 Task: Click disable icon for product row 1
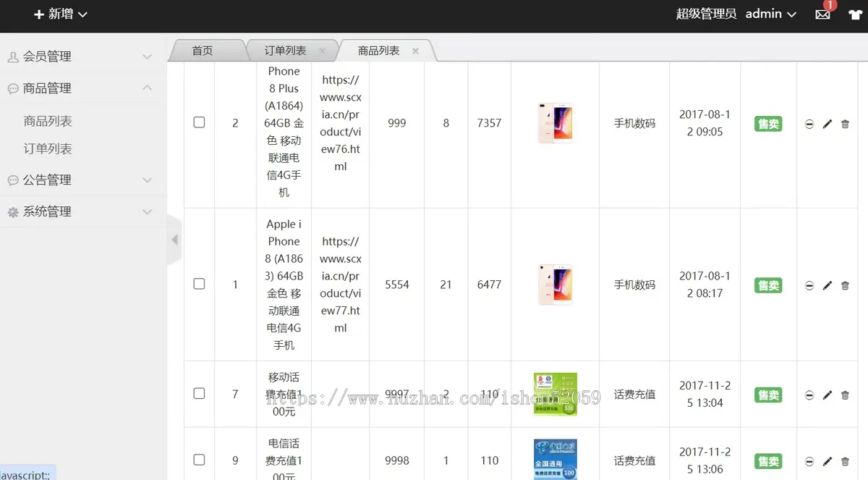(809, 285)
